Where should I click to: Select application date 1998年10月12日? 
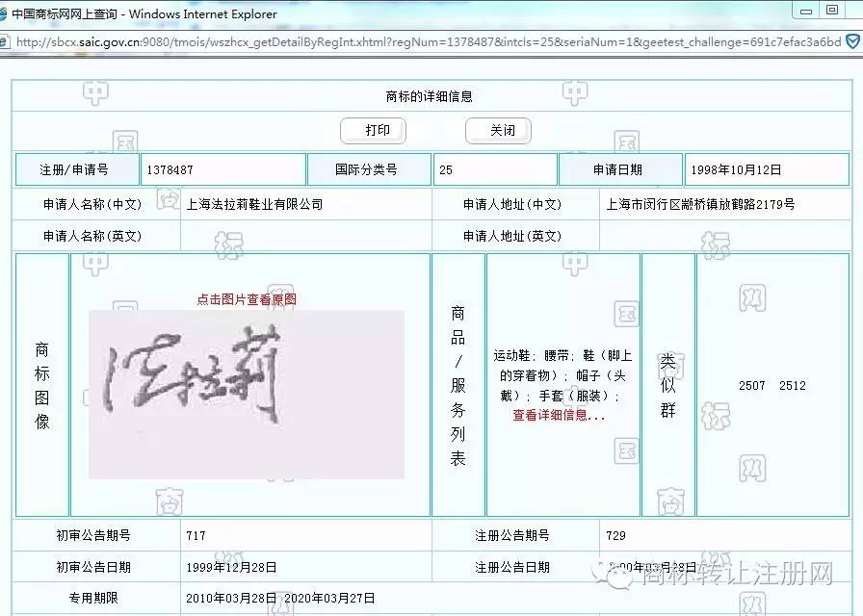point(736,170)
